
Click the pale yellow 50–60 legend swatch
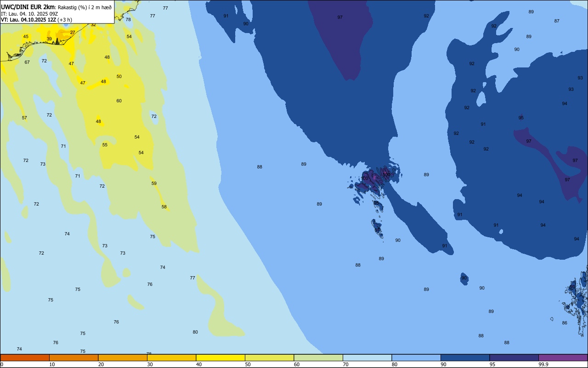[269, 357]
